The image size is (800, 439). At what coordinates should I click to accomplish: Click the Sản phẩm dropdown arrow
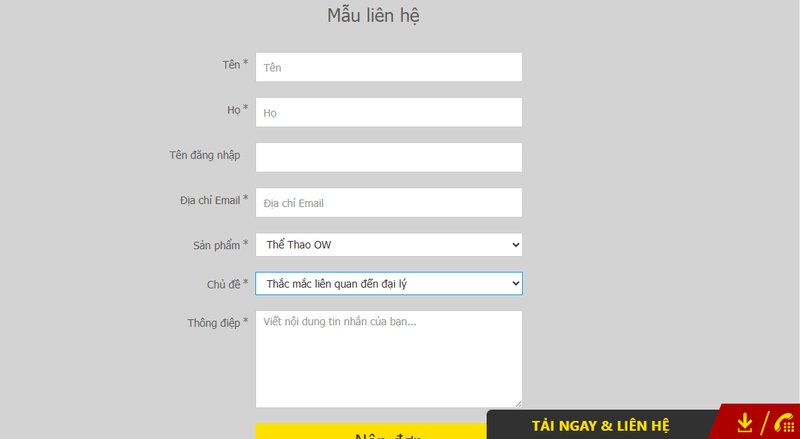(x=515, y=245)
